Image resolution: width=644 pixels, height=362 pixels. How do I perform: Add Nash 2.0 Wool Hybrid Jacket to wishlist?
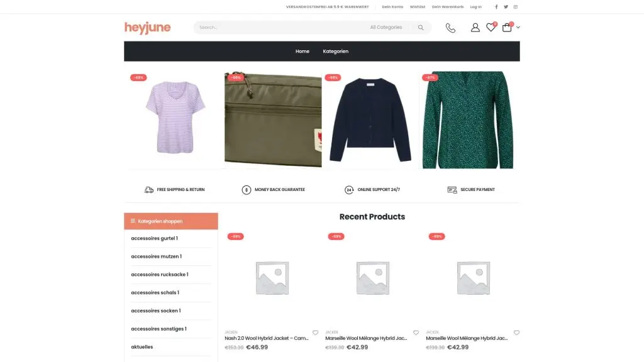coord(315,332)
